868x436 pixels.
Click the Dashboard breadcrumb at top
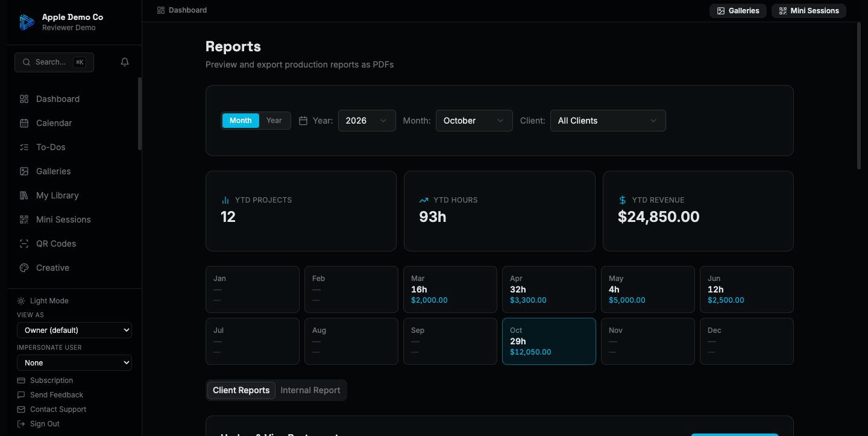(182, 10)
